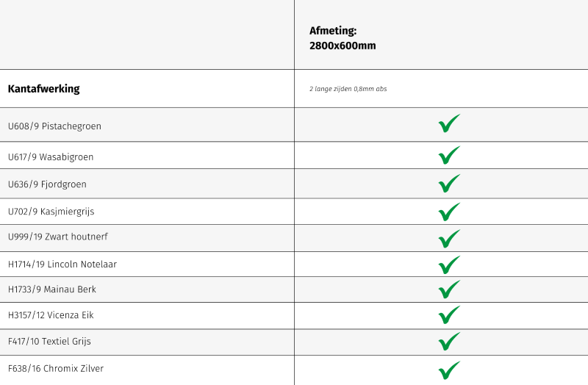Image resolution: width=588 pixels, height=385 pixels.
Task: Click the Kantafwerking row heading
Action: [x=43, y=89]
